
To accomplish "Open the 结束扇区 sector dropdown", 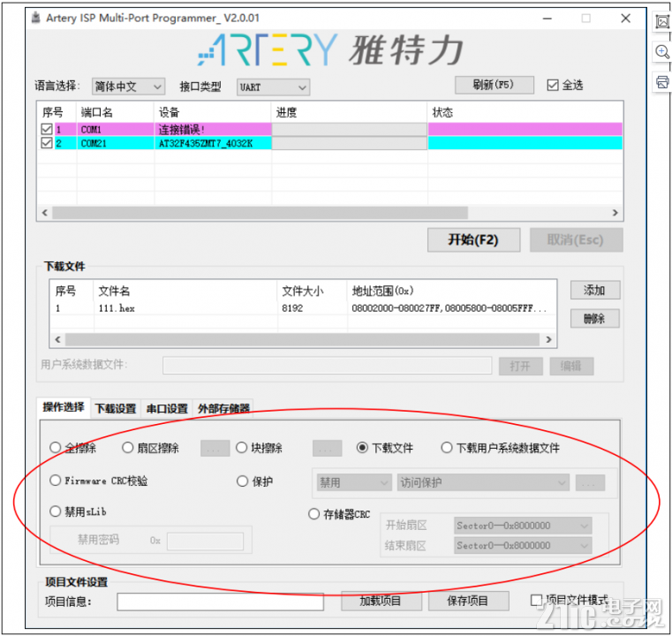I will click(523, 545).
